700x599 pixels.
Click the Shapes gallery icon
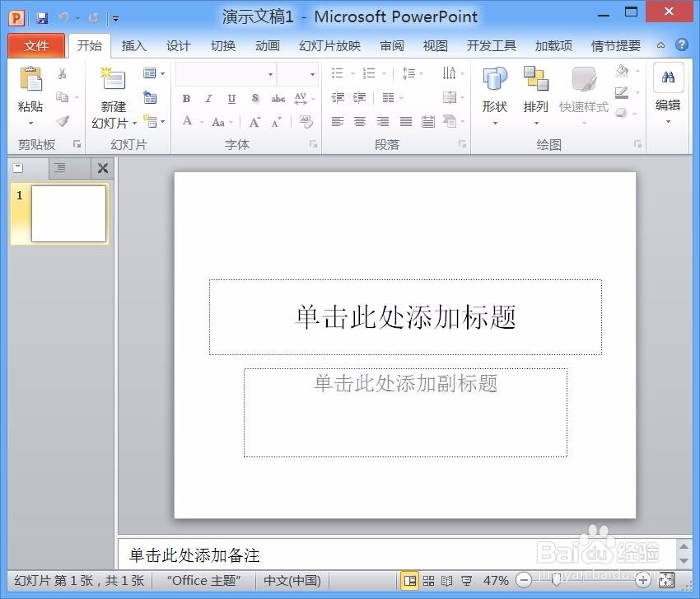tap(495, 79)
